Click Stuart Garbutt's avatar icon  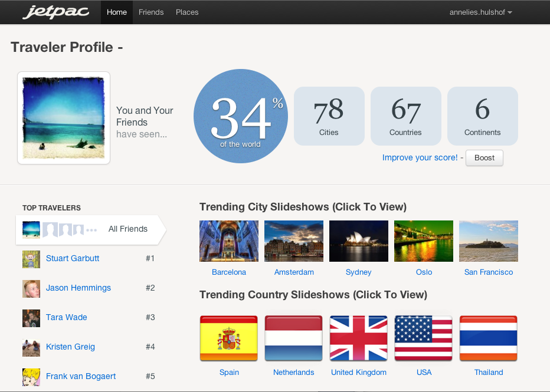tap(31, 259)
